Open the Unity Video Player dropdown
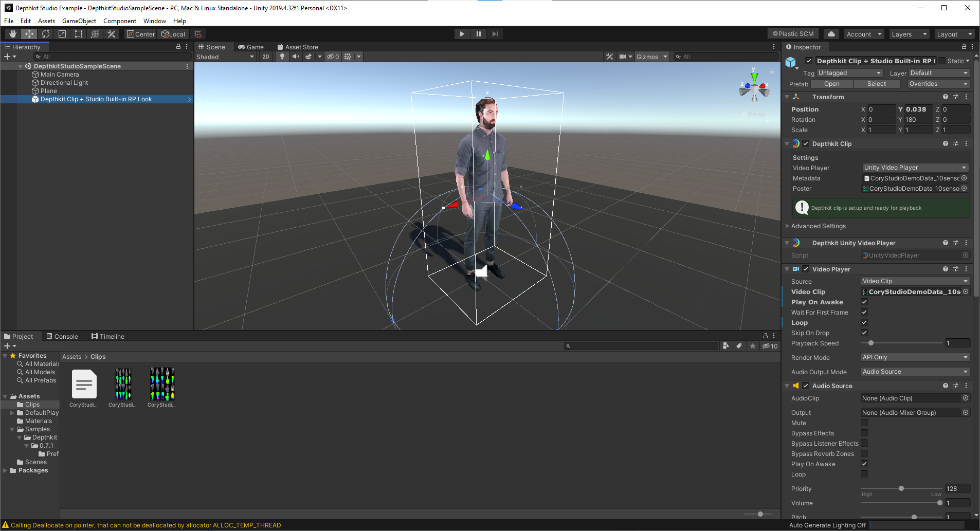Viewport: 980px width, 531px height. pyautogui.click(x=915, y=168)
